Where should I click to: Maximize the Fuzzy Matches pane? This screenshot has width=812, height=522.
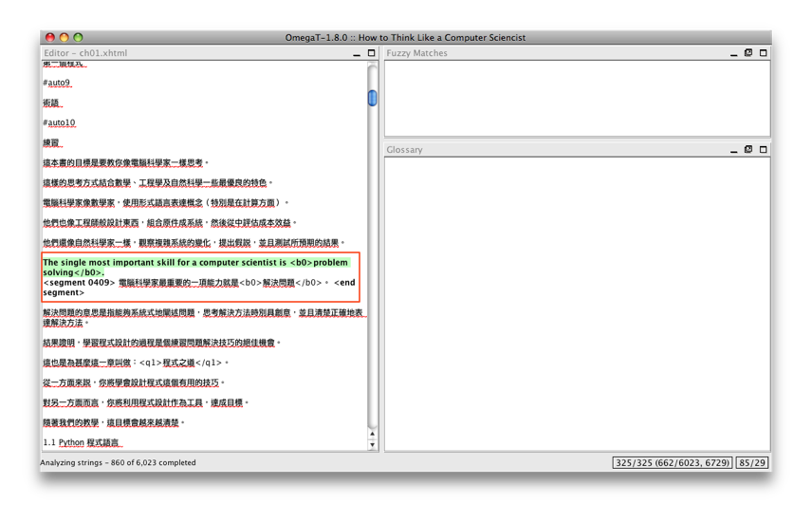coord(764,54)
